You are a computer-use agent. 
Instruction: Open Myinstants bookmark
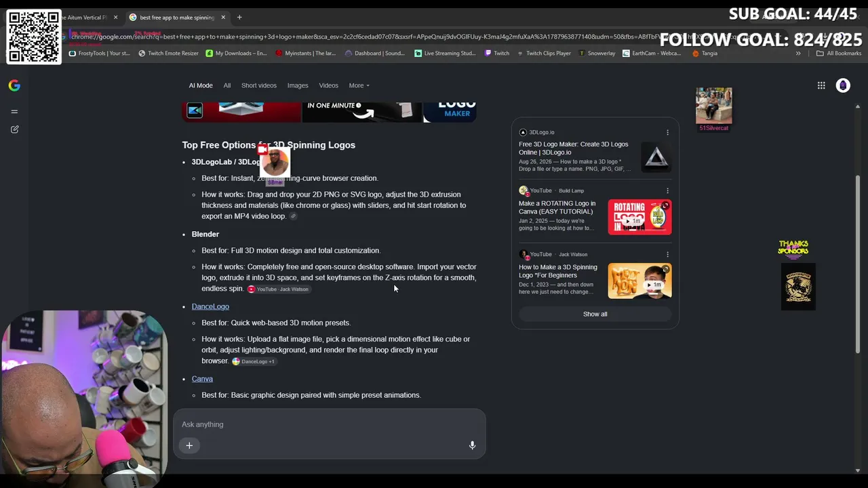pos(305,54)
